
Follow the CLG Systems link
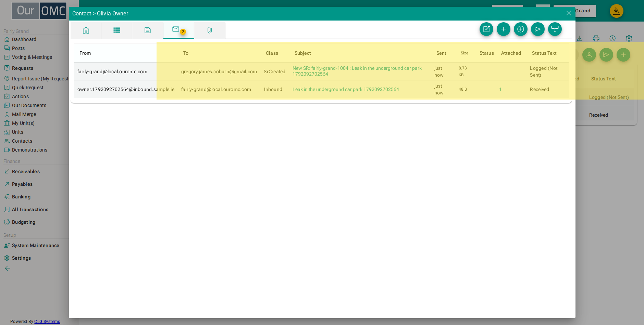click(x=47, y=322)
